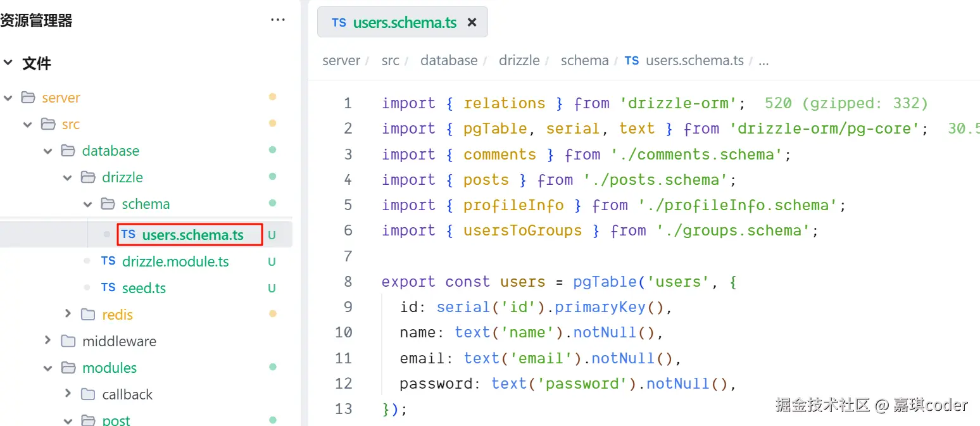Click the schema breadcrumb segment
980x426 pixels.
(584, 61)
